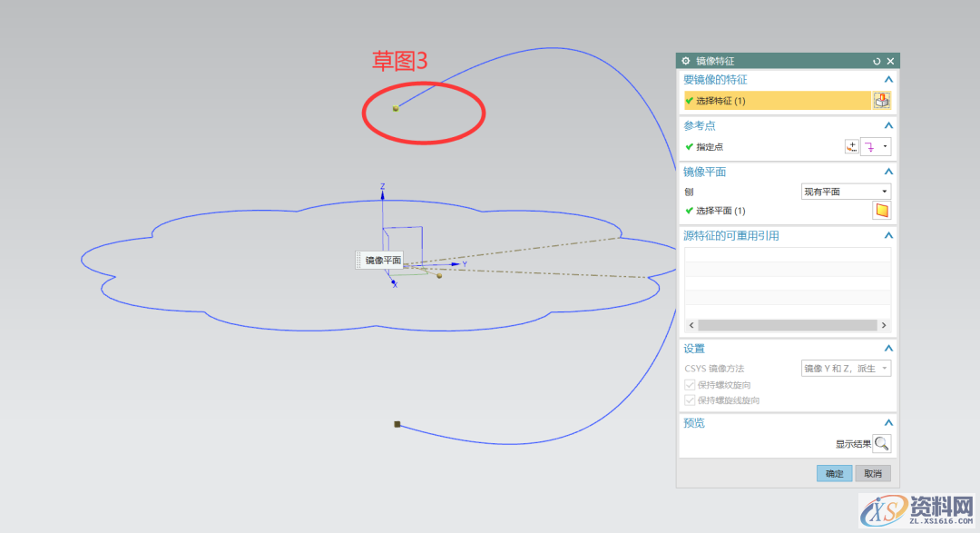Click the 显示结果 magnifier icon in 预览
The height and width of the screenshot is (533, 980).
click(880, 443)
